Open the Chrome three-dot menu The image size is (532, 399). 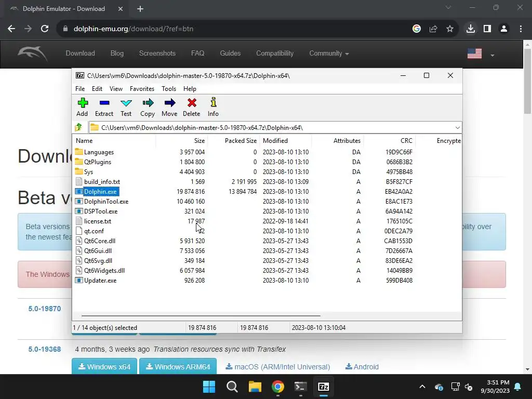[521, 29]
